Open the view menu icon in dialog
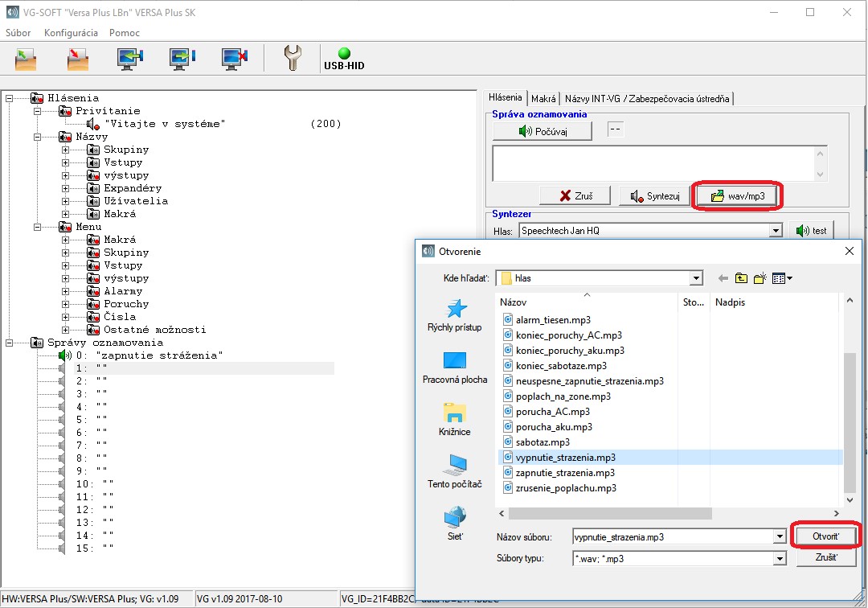The width and height of the screenshot is (868, 608). (781, 278)
